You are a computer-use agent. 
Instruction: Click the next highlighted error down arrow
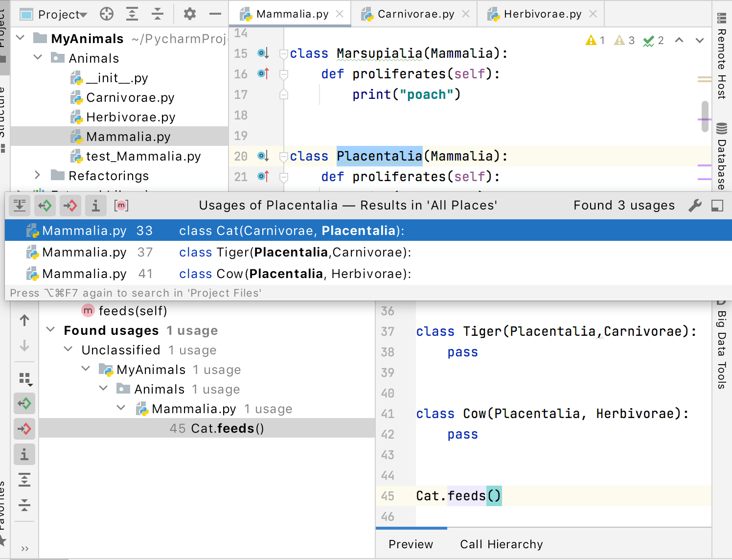[x=700, y=41]
